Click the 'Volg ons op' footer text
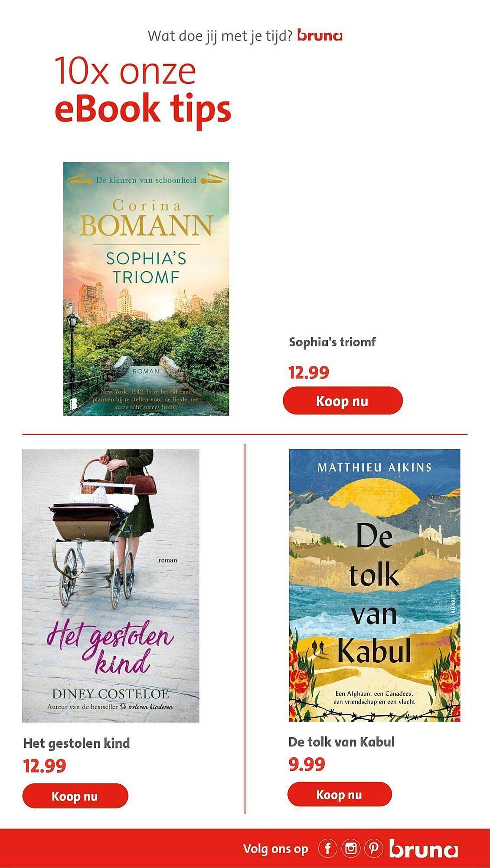Screen dimensions: 490x868 [x=276, y=848]
